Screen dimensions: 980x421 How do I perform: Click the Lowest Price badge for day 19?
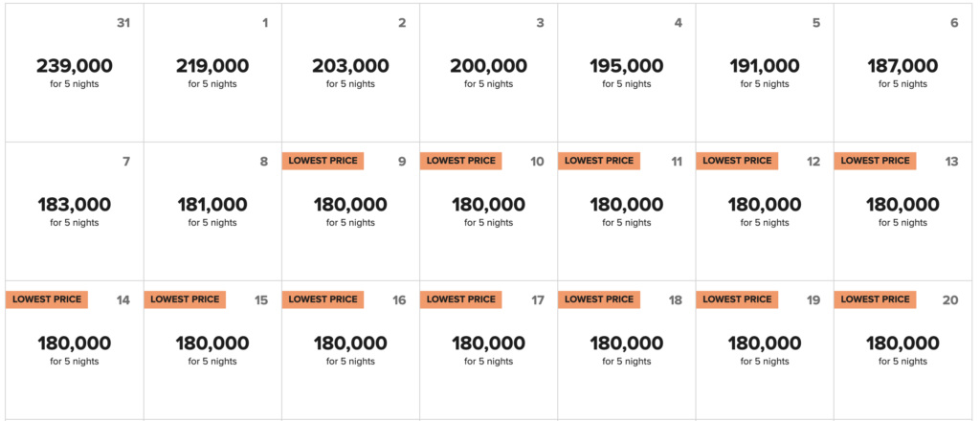click(x=737, y=299)
